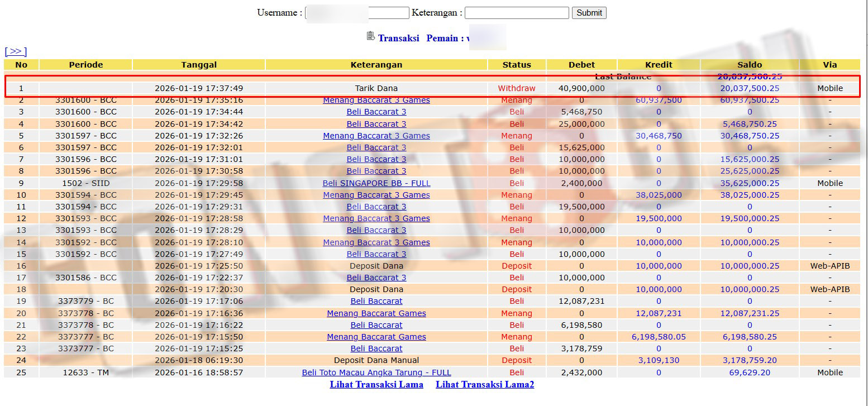Focus the Keterangan text field
This screenshot has height=406, width=868.
click(x=516, y=13)
